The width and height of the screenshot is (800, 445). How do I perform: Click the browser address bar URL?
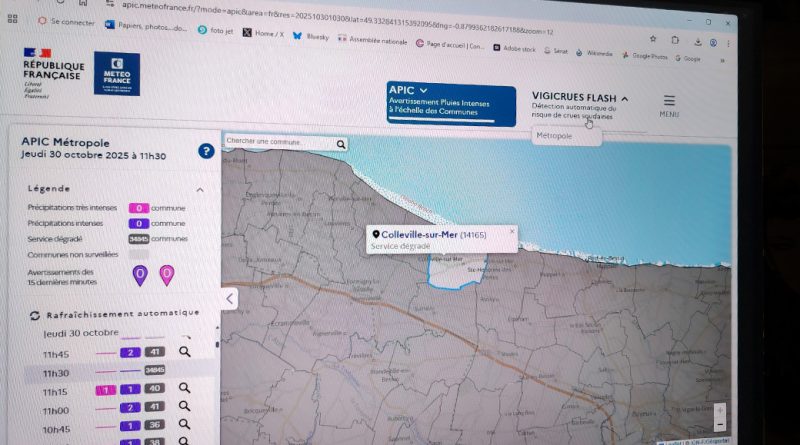point(337,18)
